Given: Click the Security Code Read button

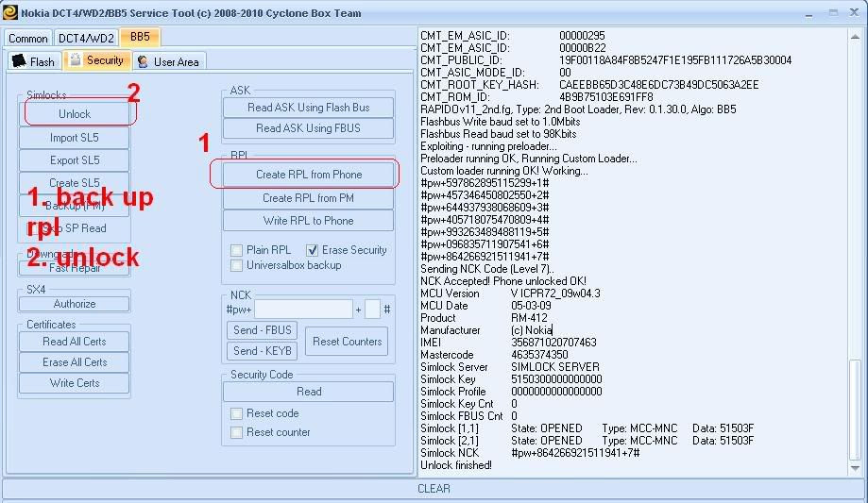Looking at the screenshot, I should pos(308,392).
